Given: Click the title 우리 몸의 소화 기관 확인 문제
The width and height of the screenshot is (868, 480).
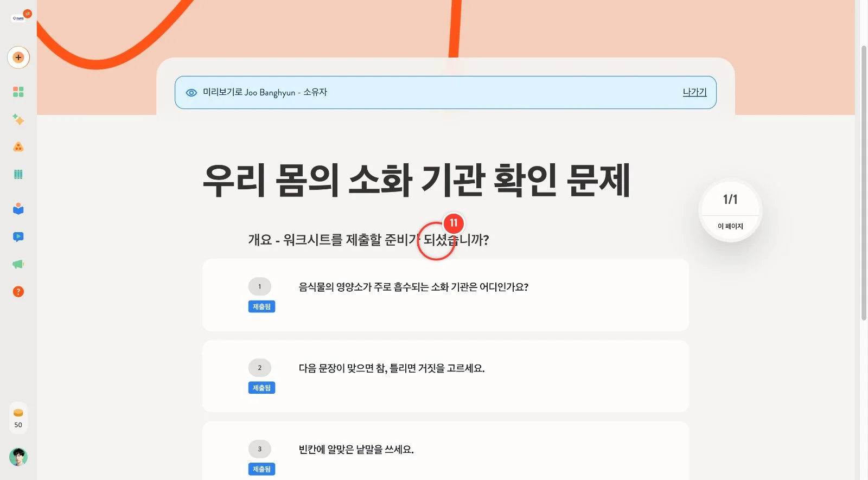Looking at the screenshot, I should (416, 180).
